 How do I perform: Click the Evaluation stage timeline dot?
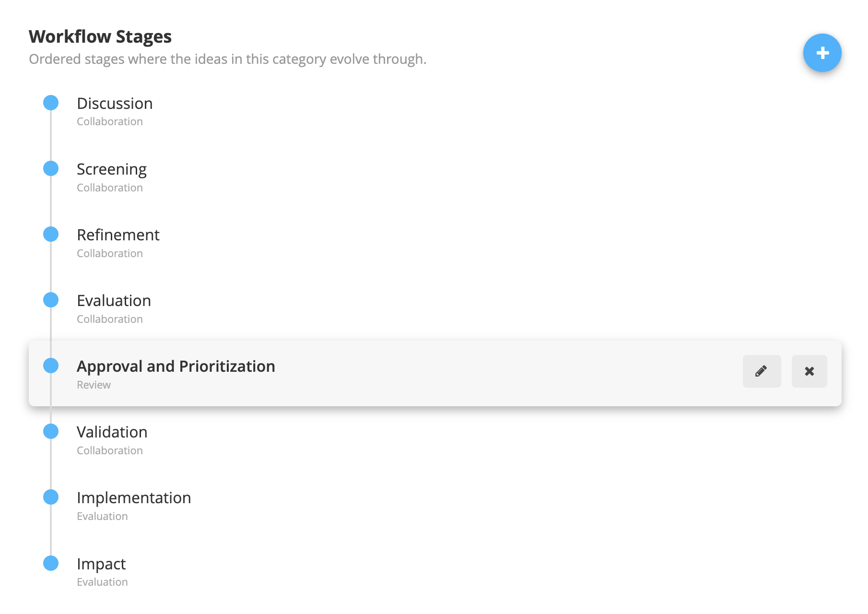51,300
